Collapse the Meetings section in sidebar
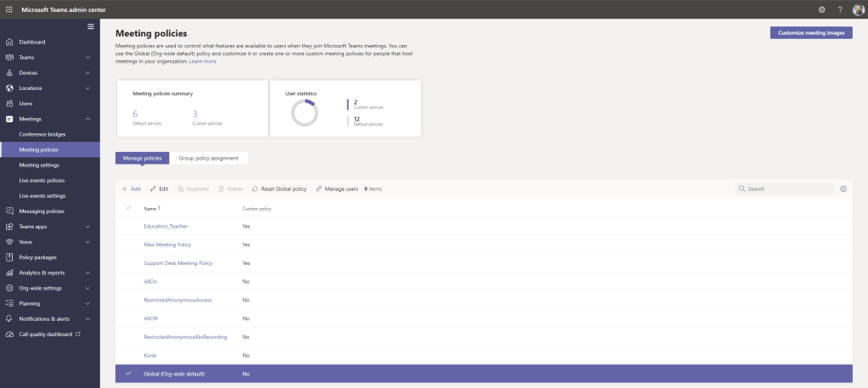Image resolution: width=868 pixels, height=388 pixels. pos(87,119)
